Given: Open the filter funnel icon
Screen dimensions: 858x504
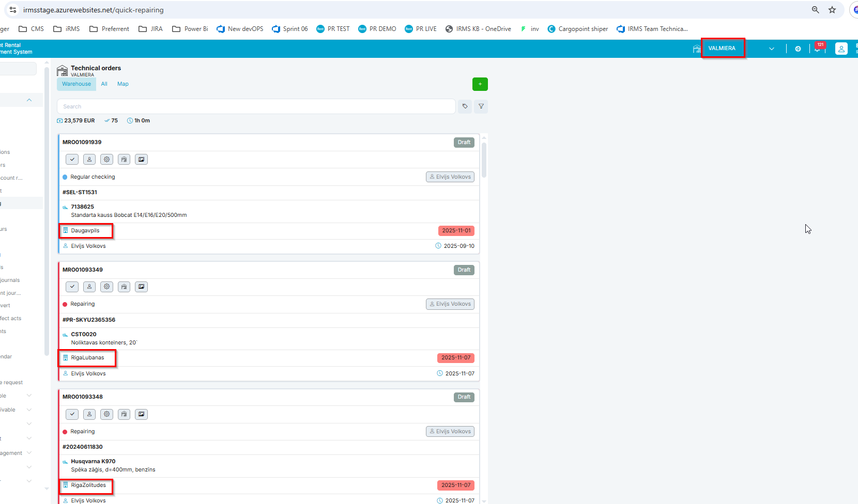Looking at the screenshot, I should (x=481, y=106).
